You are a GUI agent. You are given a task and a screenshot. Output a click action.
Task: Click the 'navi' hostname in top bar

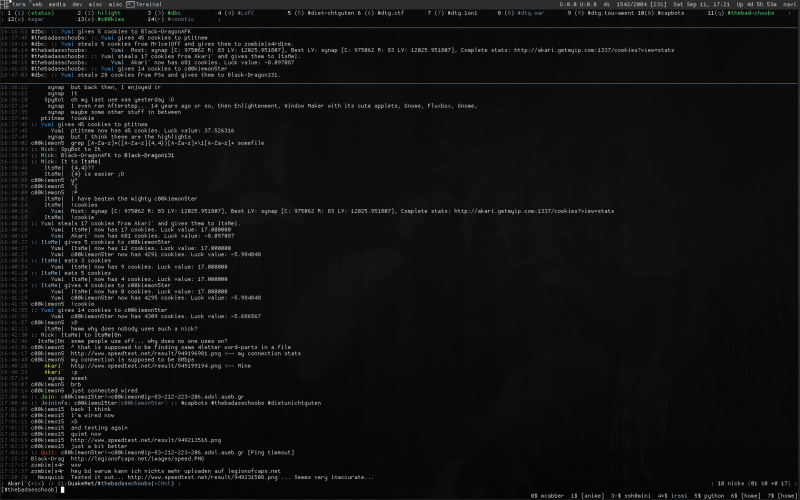tap(790, 4)
